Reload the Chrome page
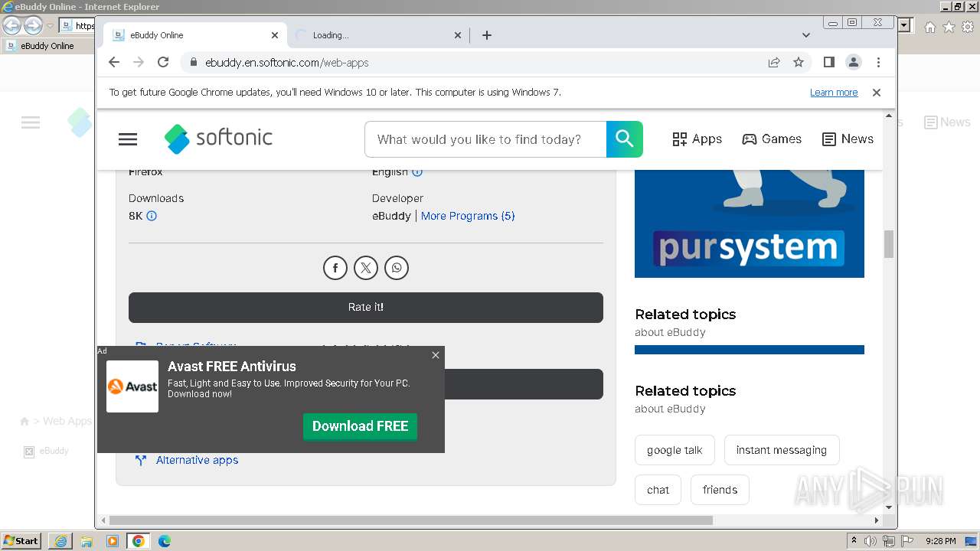The height and width of the screenshot is (551, 980). (x=163, y=62)
